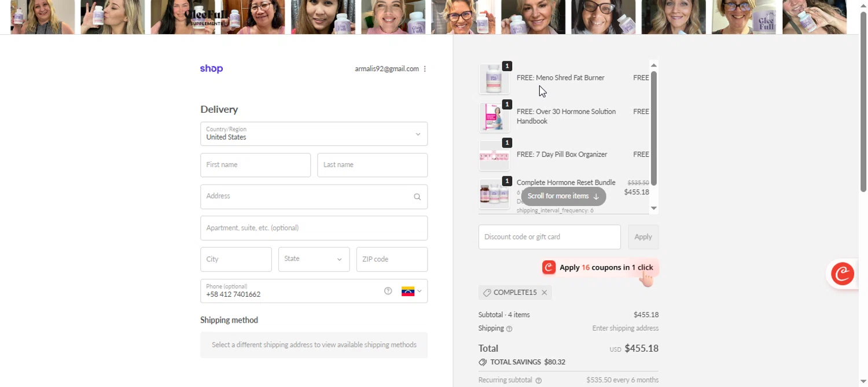Click the First name field
868x387 pixels.
[255, 165]
